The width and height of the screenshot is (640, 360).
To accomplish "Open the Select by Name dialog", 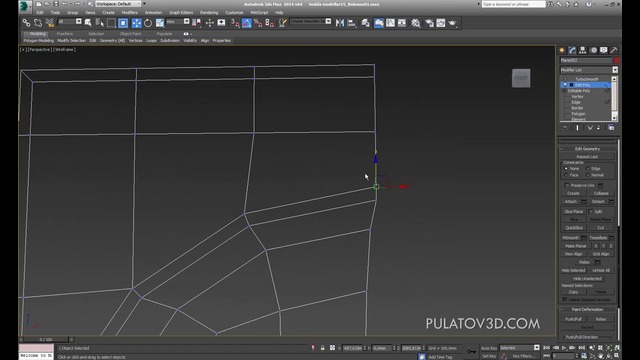I will click(x=100, y=23).
